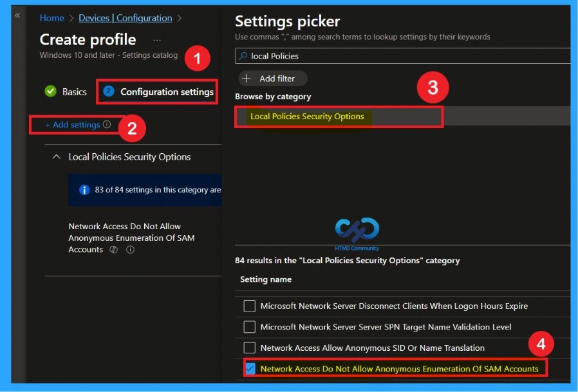This screenshot has width=578, height=392.
Task: Check Microsoft Network Server SPN Target Name Validation
Action: 250,326
